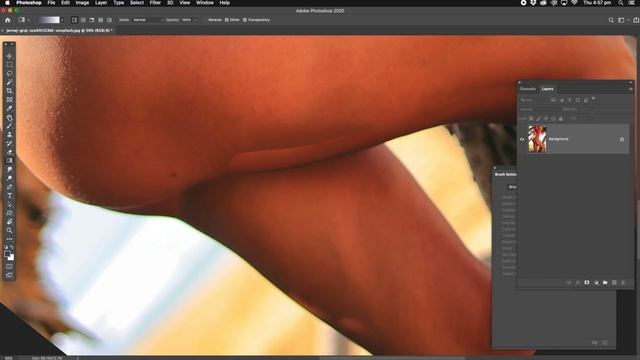
Task: Choose the linear gradient style
Action: (74, 20)
